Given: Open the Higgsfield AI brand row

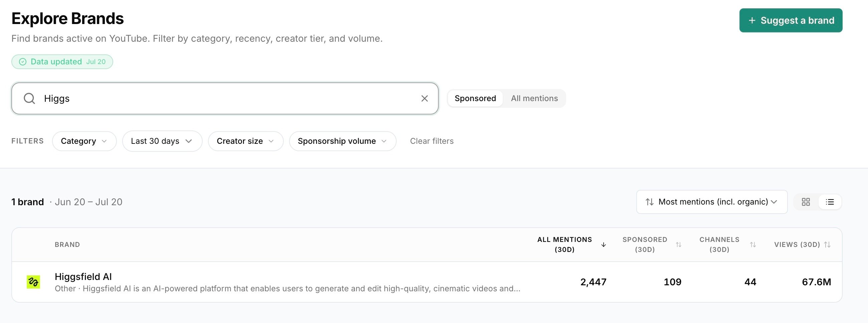Looking at the screenshot, I should tap(427, 282).
